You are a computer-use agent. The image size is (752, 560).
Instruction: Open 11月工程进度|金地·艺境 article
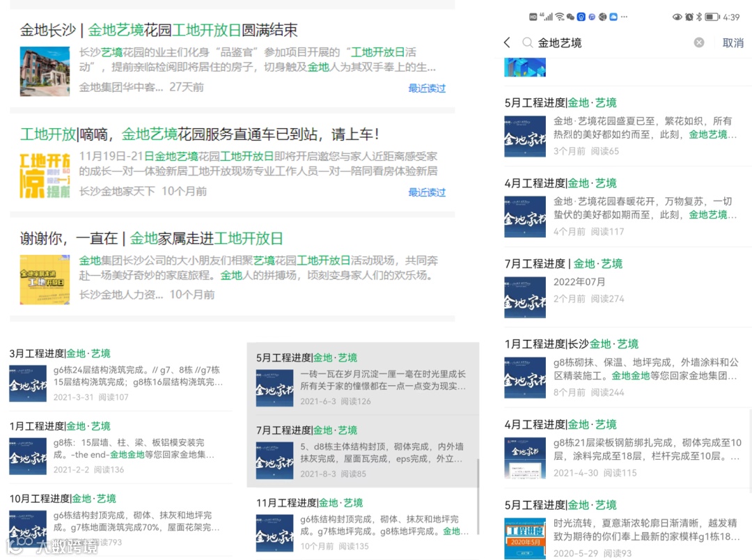310,502
